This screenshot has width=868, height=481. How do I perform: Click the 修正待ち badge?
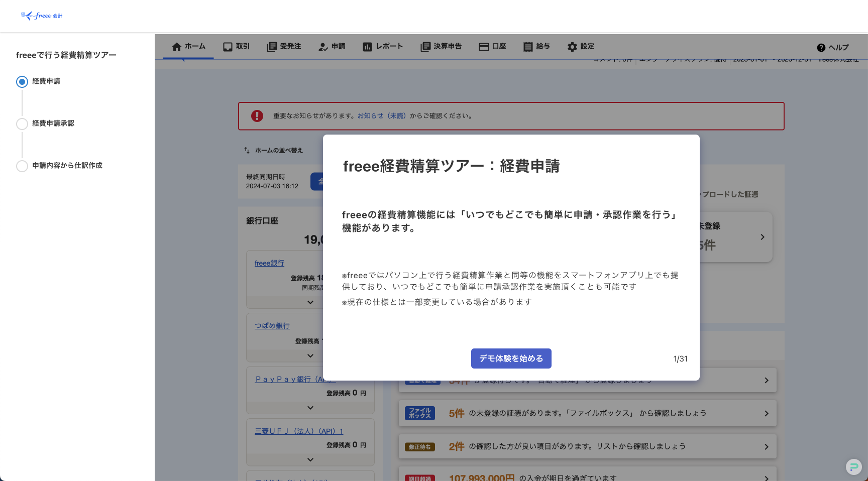(420, 447)
